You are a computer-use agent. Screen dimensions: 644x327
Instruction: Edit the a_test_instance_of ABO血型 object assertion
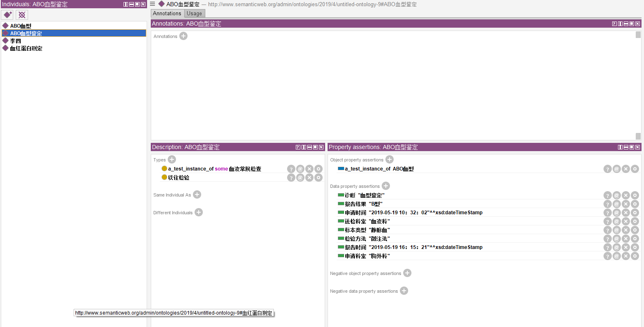(635, 169)
